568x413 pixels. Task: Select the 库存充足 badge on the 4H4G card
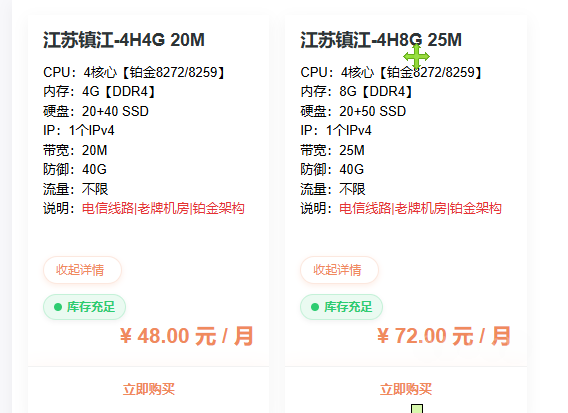click(84, 307)
